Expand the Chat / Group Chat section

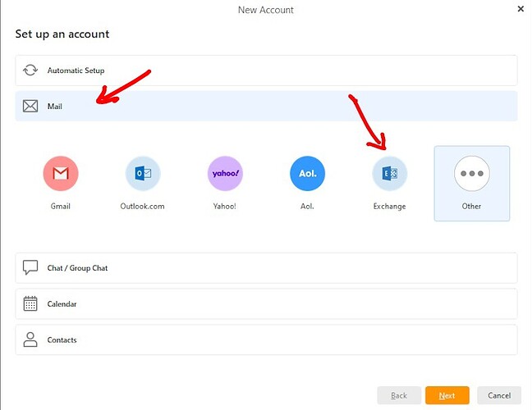pos(266,268)
